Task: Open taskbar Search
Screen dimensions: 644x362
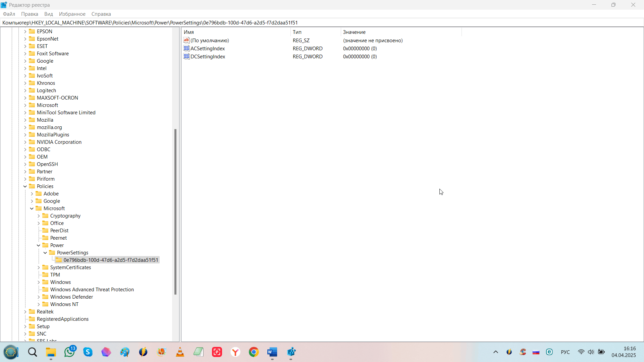Action: pos(33,352)
